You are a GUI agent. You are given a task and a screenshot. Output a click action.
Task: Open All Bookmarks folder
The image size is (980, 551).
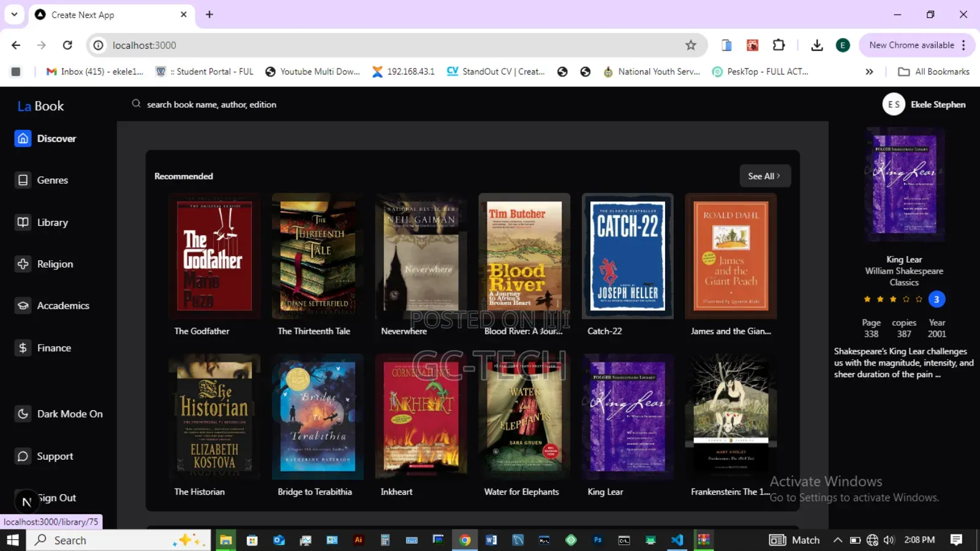tap(934, 72)
